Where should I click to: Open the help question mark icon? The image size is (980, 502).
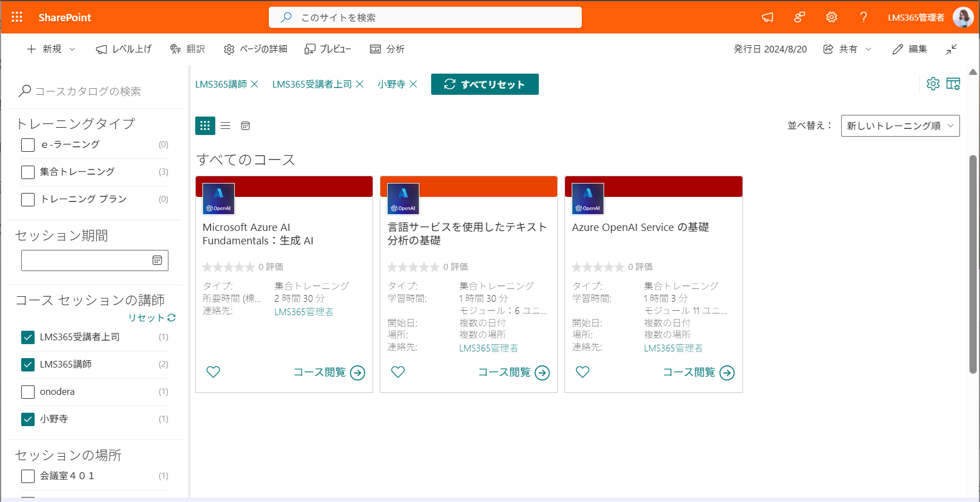point(863,17)
